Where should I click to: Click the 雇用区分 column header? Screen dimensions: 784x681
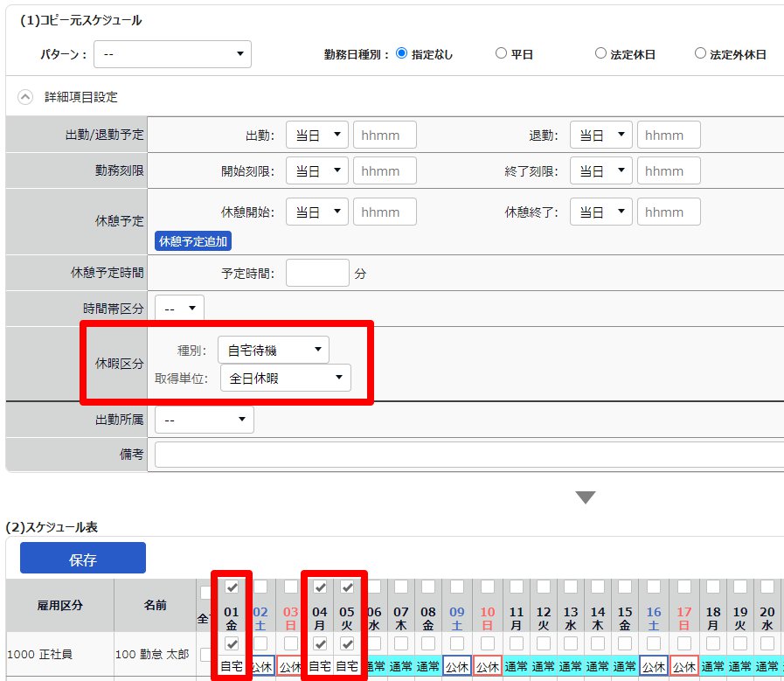point(59,606)
